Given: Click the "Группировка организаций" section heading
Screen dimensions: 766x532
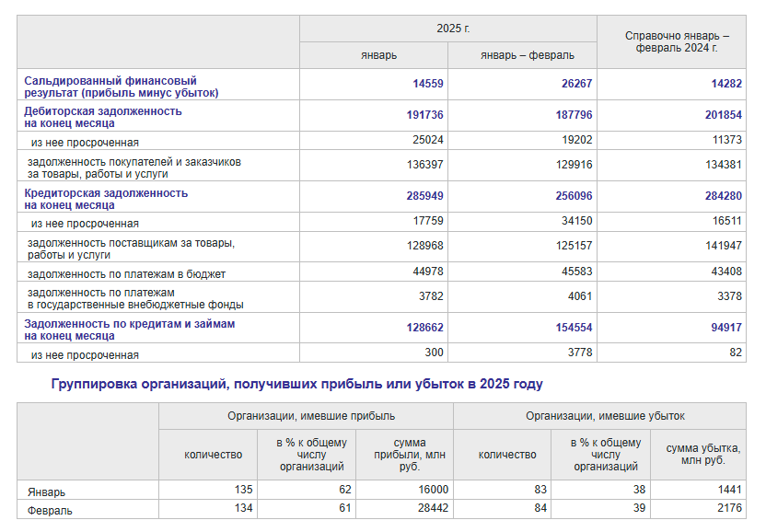Looking at the screenshot, I should point(296,385).
